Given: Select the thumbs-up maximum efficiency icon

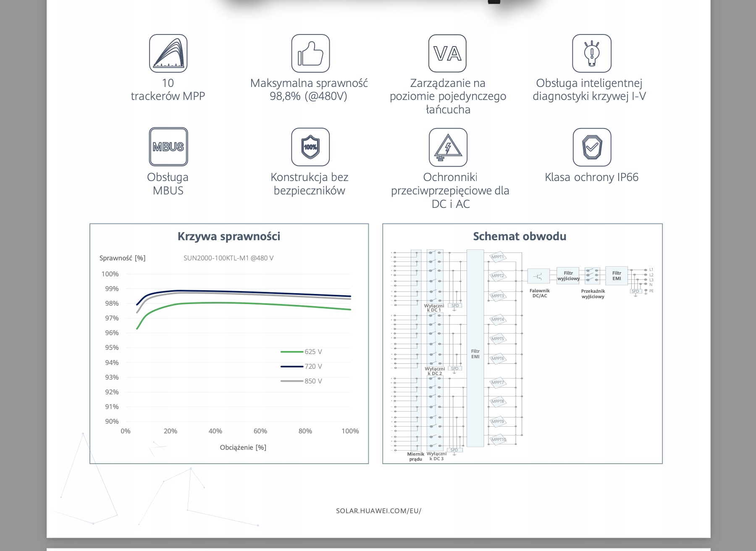Looking at the screenshot, I should (310, 53).
